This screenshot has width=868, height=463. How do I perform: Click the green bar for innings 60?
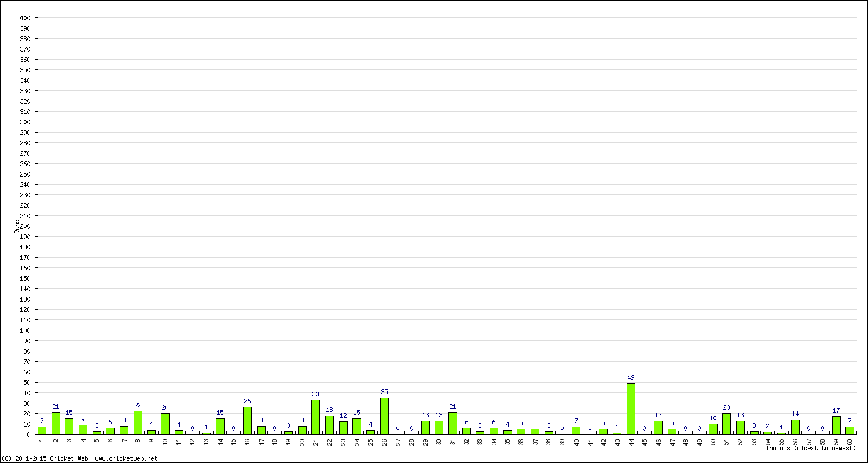[849, 431]
